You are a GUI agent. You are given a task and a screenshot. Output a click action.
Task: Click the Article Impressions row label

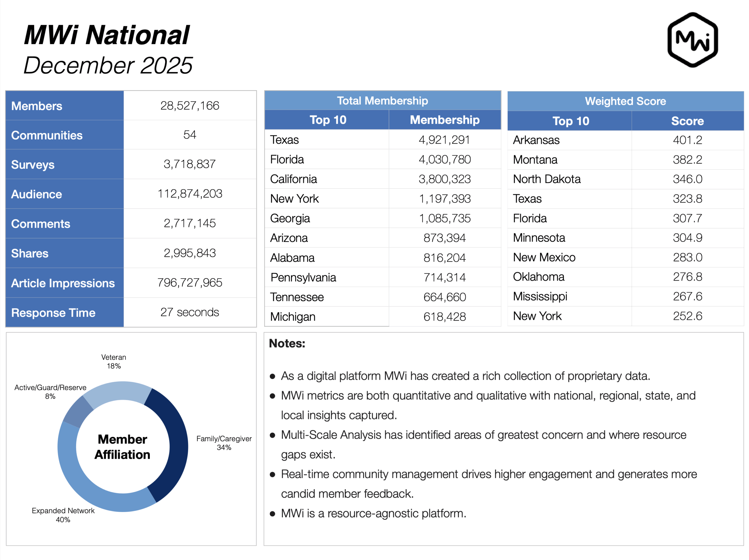click(63, 283)
